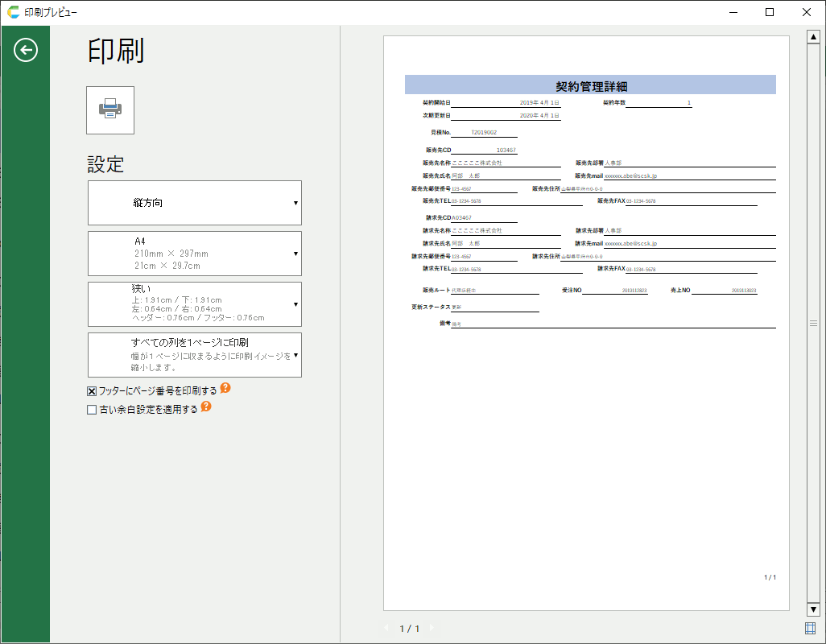Open the 縦方向 orientation dropdown
Viewport: 826px width, 644px height.
[194, 203]
